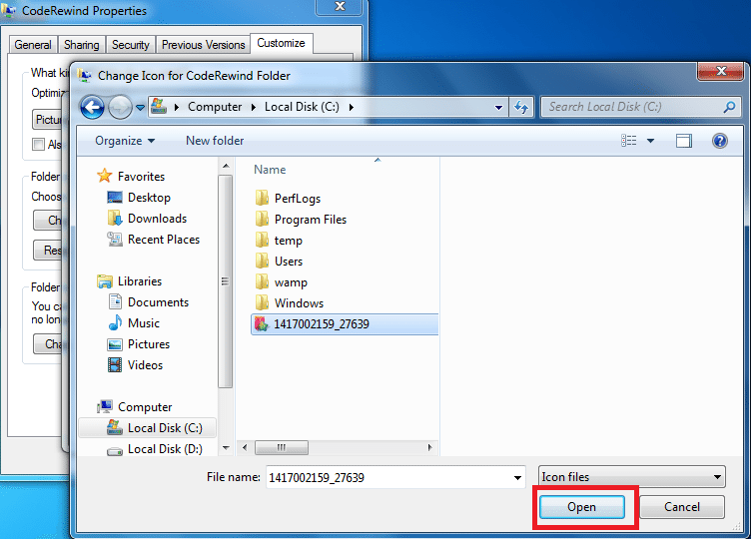Open help with the question mark icon
The image size is (756, 539).
[719, 141]
